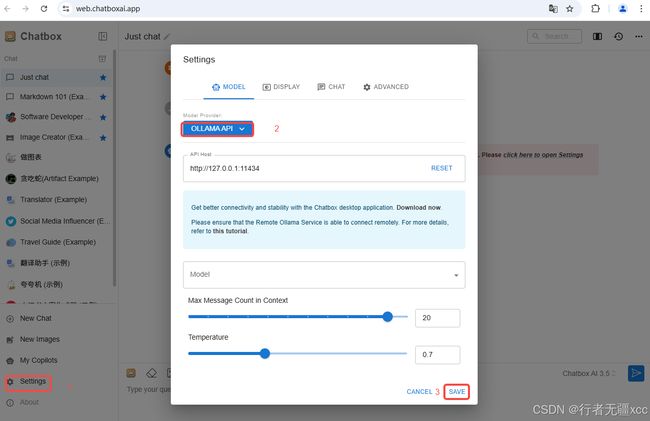
Task: Open the Image Creator conversation
Action: click(56, 138)
